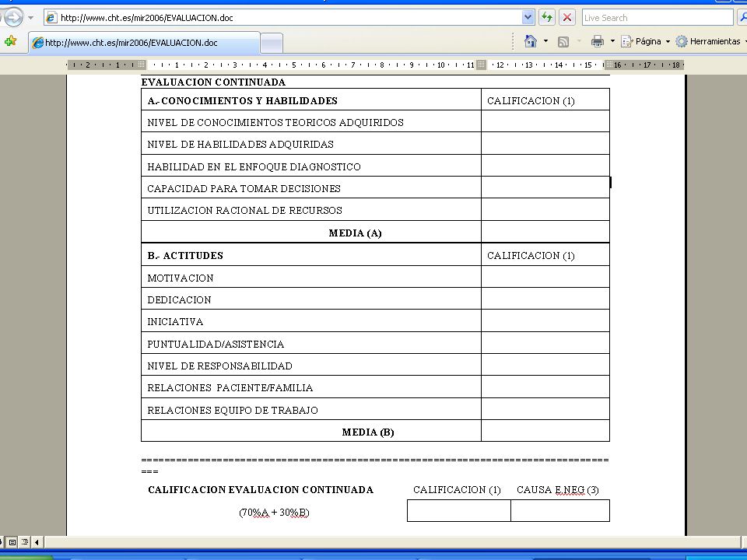
Task: Click the ruler column marker near 11
Action: tap(481, 65)
